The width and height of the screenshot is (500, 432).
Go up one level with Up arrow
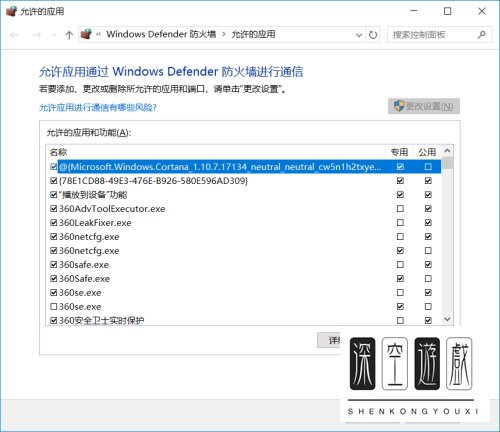click(69, 35)
